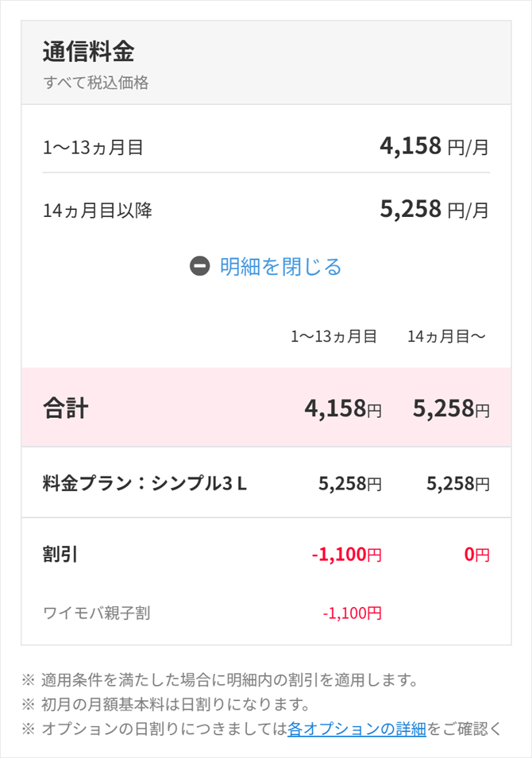
Task: Select the 4,158円 total in pink row
Action: pyautogui.click(x=343, y=408)
